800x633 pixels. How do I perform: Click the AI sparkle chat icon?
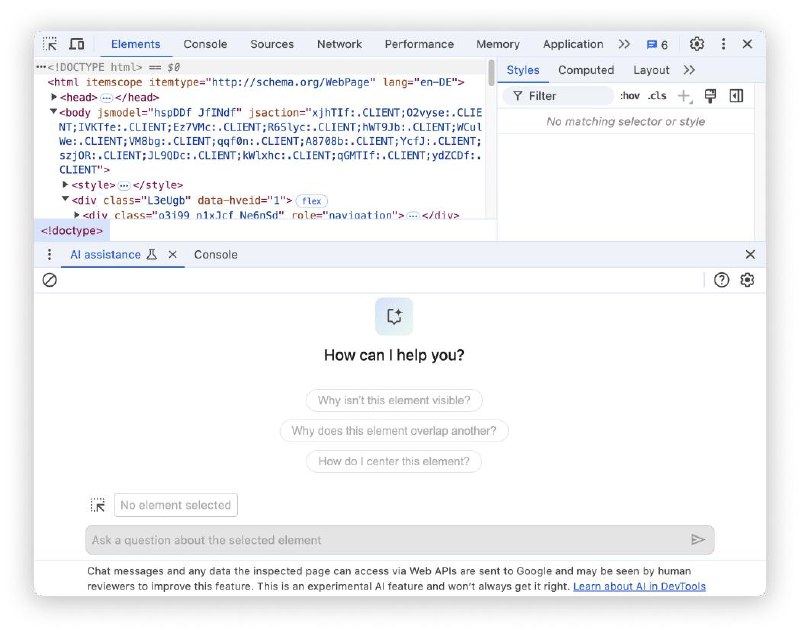(x=394, y=316)
